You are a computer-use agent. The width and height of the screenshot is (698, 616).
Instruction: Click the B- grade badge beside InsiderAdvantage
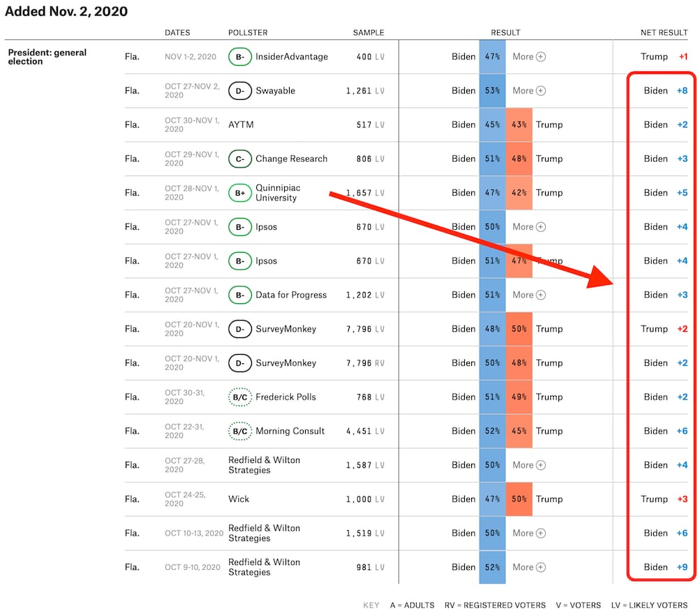[x=240, y=57]
